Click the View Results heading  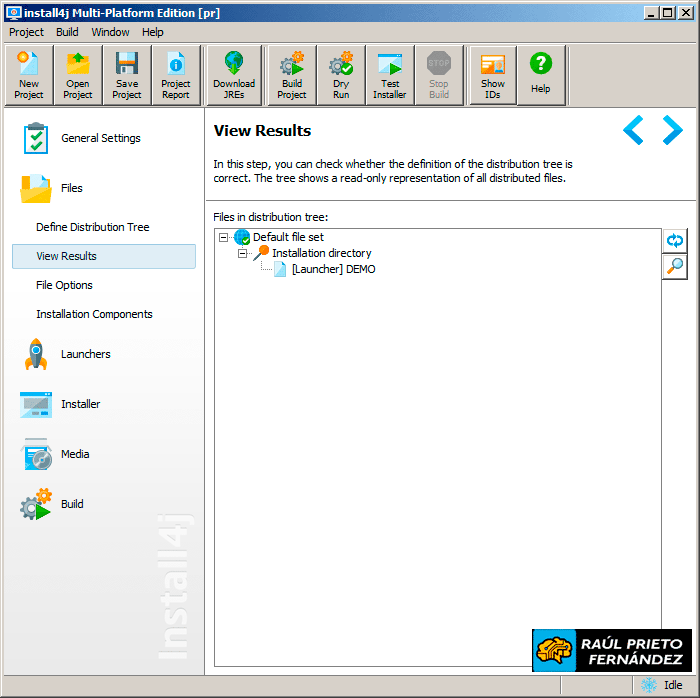click(262, 131)
